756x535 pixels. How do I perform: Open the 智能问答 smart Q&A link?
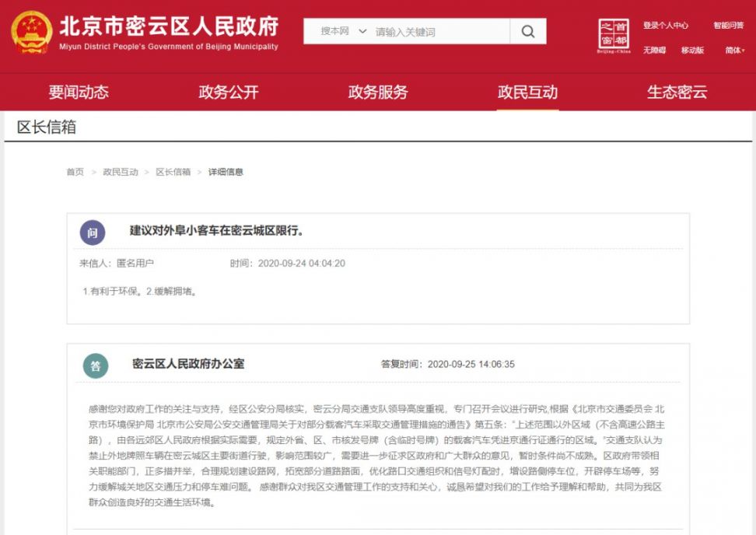[x=728, y=24]
